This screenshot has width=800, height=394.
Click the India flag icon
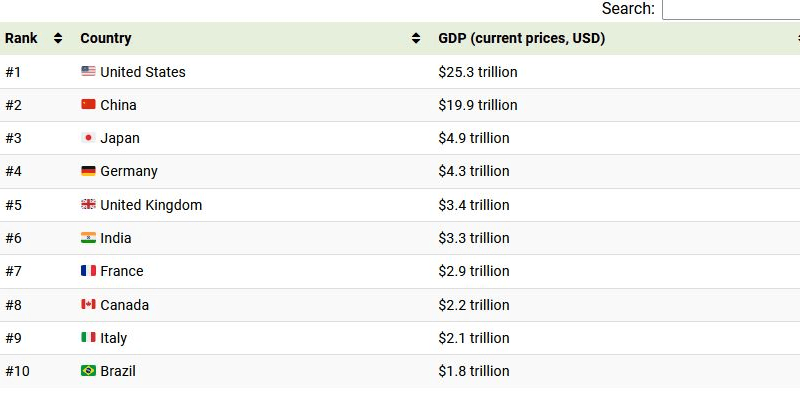(88, 238)
